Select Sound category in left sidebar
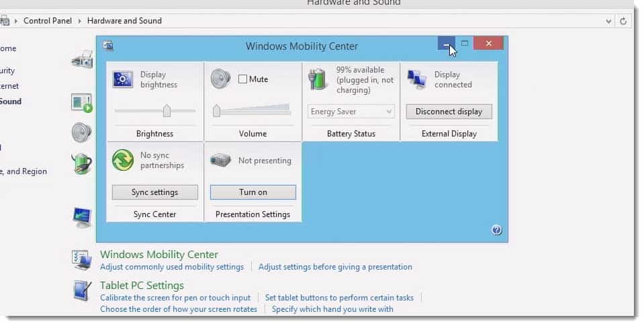This screenshot has height=326, width=644. 11,101
